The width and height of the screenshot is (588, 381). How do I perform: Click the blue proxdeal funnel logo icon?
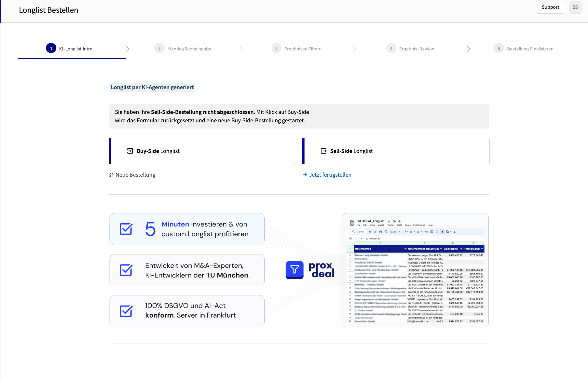coord(294,270)
